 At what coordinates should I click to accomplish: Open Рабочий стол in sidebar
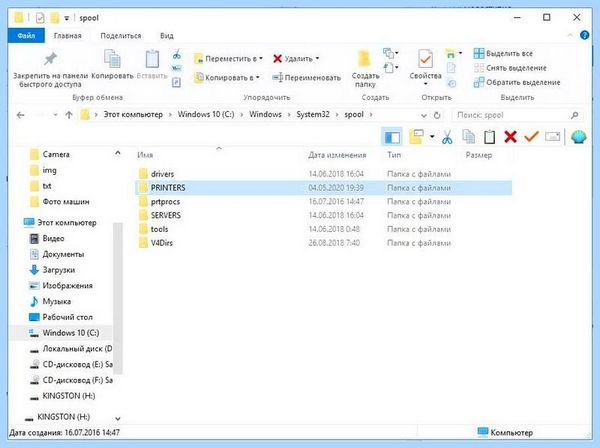67,317
